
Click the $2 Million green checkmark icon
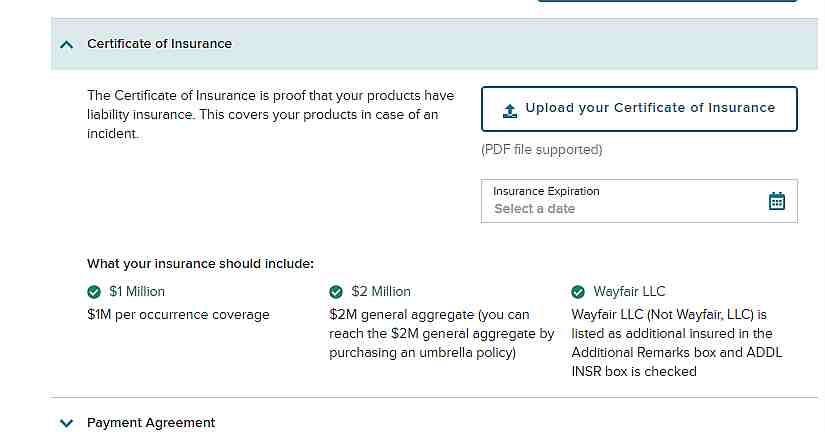pyautogui.click(x=336, y=292)
